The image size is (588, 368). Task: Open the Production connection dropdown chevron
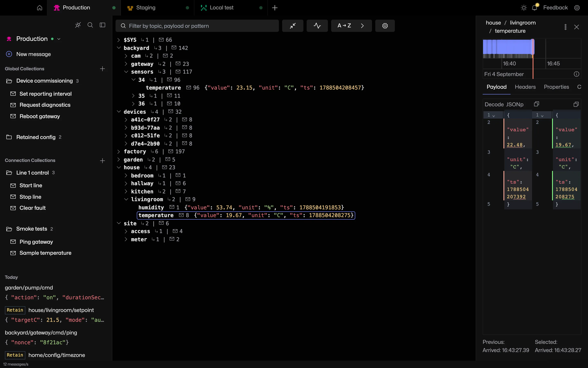click(x=59, y=39)
